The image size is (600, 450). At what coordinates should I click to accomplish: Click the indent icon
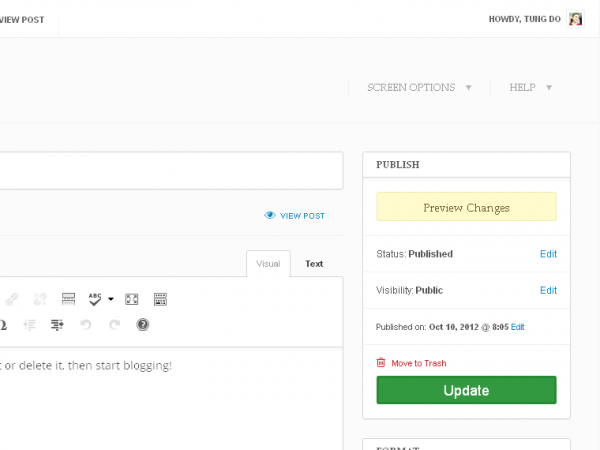tap(57, 325)
